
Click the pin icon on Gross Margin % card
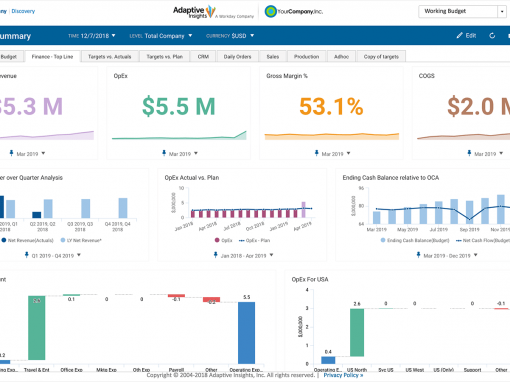(316, 153)
